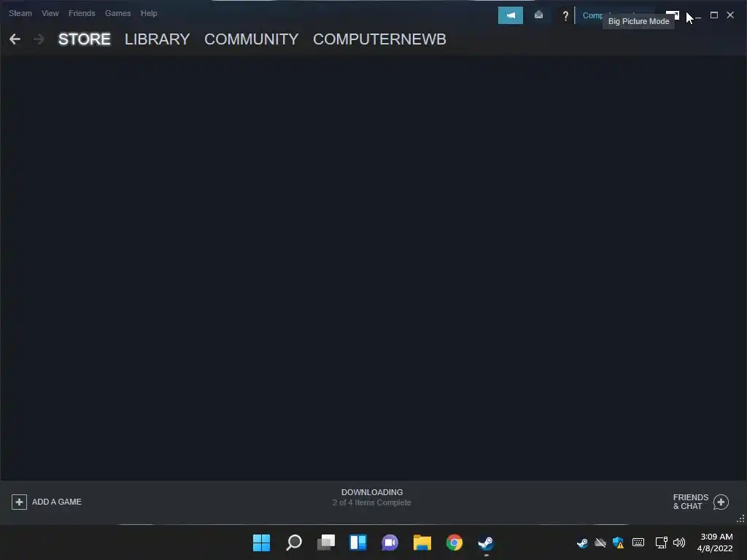
Task: Open the account name dropdown
Action: pyautogui.click(x=592, y=15)
